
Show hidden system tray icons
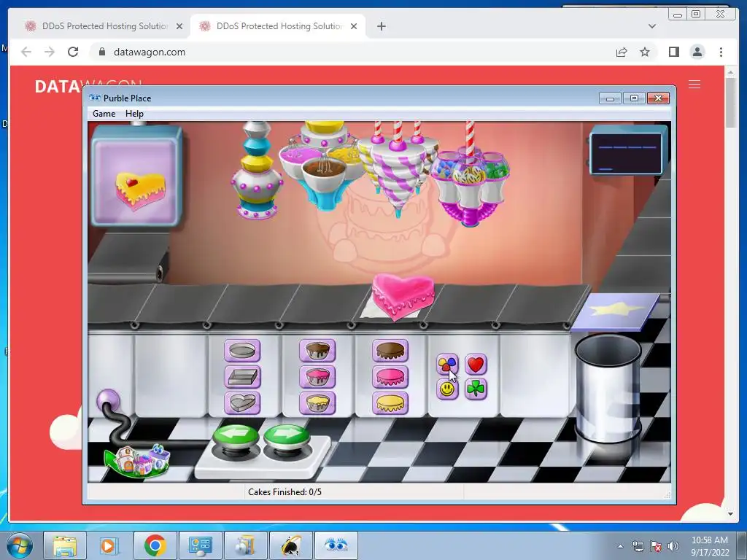tap(620, 546)
